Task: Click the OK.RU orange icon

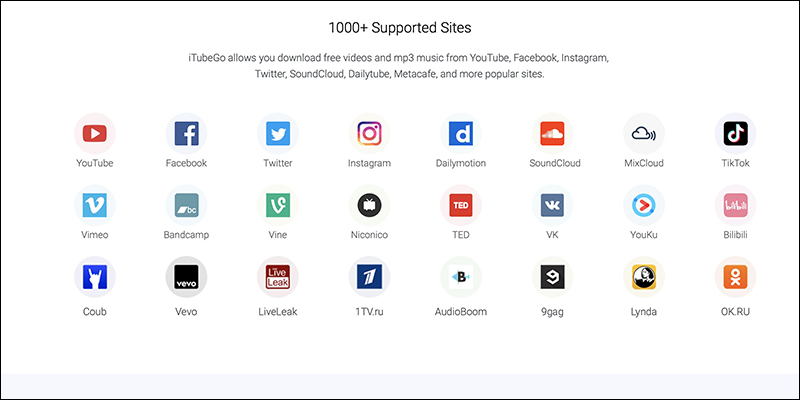Action: coord(735,277)
